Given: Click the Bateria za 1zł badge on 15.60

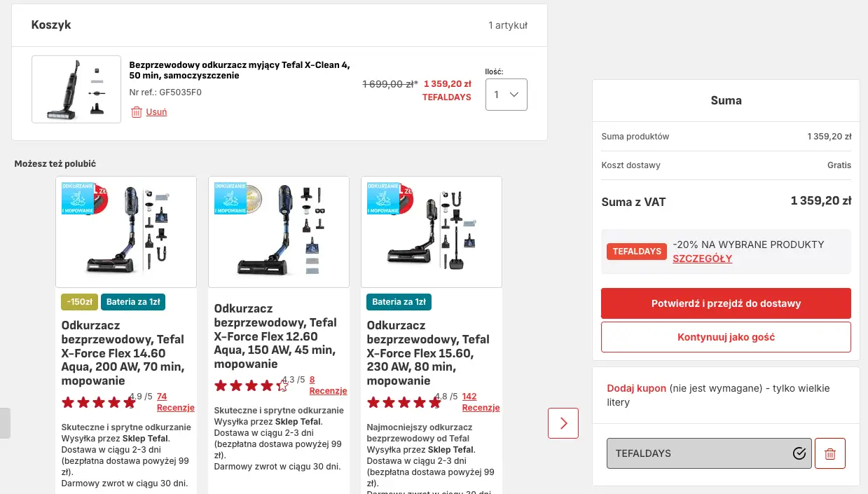Looking at the screenshot, I should [x=399, y=302].
